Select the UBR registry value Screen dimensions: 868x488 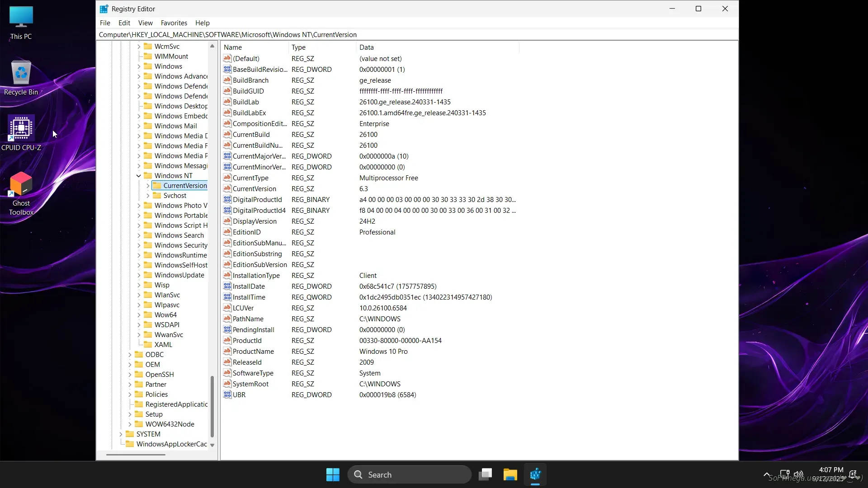click(x=239, y=394)
